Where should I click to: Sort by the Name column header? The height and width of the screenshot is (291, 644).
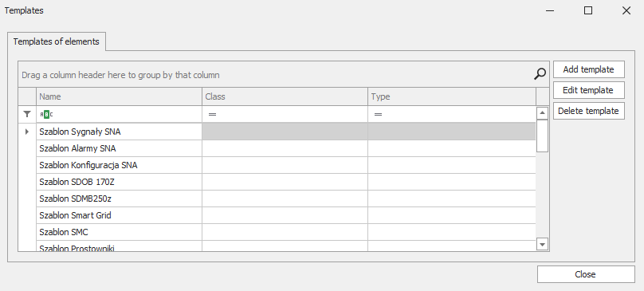(x=119, y=96)
